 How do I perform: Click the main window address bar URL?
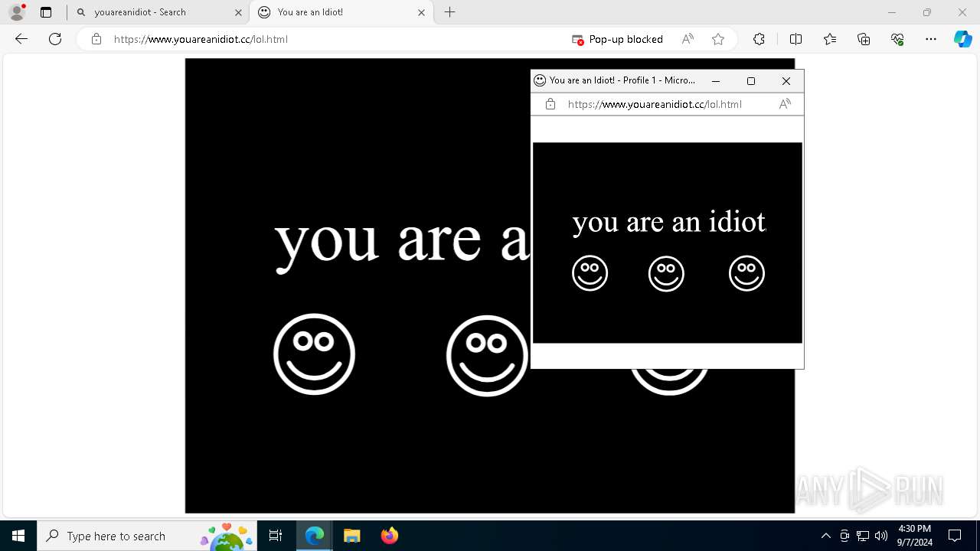pos(201,39)
